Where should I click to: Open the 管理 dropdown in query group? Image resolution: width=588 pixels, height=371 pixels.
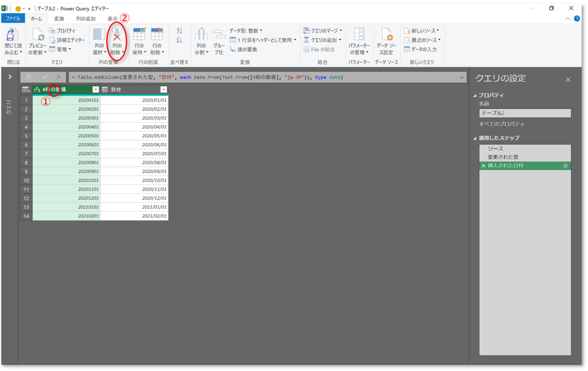click(60, 49)
